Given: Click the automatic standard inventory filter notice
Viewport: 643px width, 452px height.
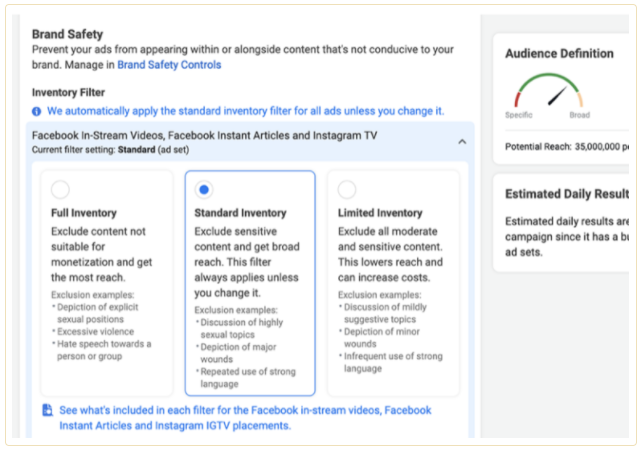Looking at the screenshot, I should coord(245,111).
